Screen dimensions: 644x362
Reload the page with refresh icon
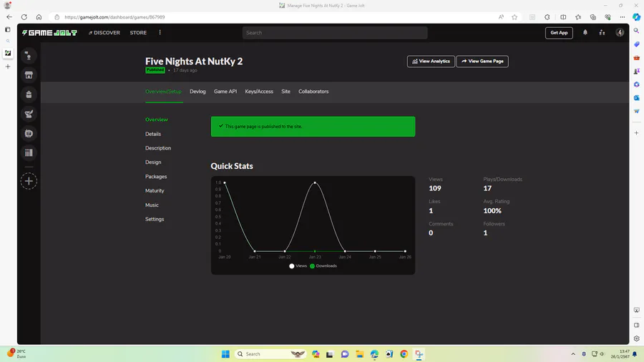[24, 17]
